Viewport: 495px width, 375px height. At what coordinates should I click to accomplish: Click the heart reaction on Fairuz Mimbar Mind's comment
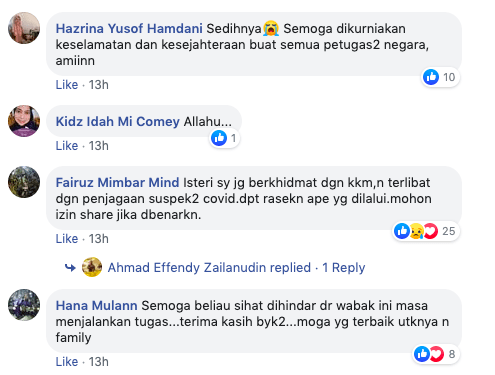click(431, 231)
